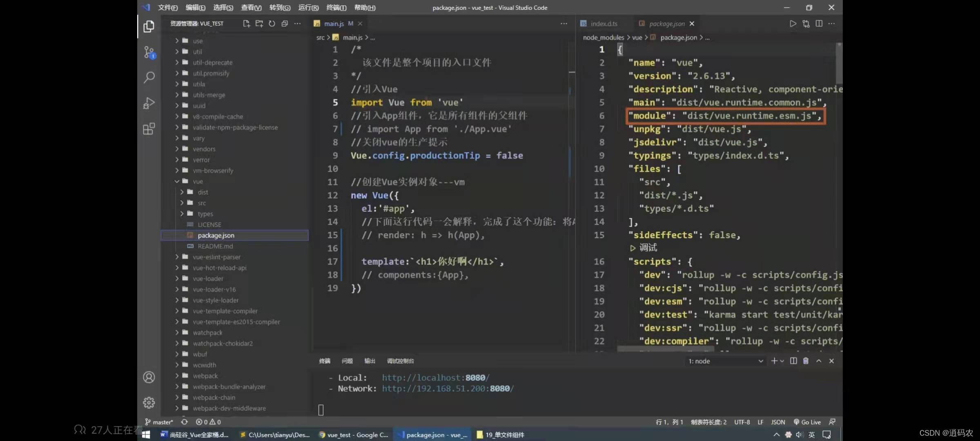This screenshot has height=441, width=980.
Task: Open the Extensions view
Action: (x=149, y=129)
